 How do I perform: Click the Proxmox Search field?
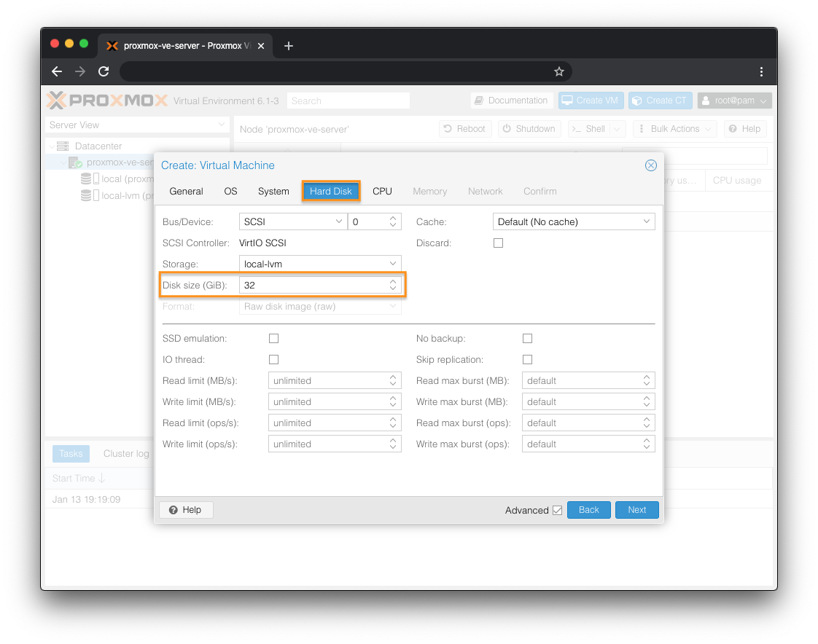pyautogui.click(x=348, y=101)
